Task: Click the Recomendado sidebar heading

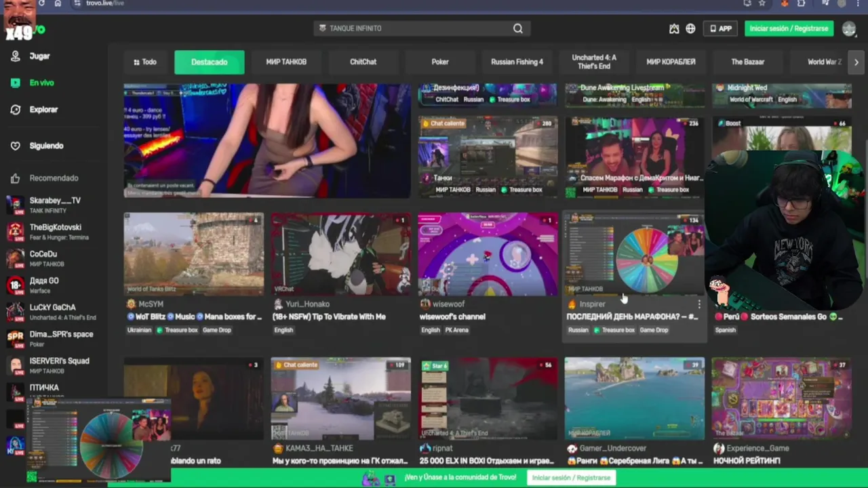Action: pos(54,178)
